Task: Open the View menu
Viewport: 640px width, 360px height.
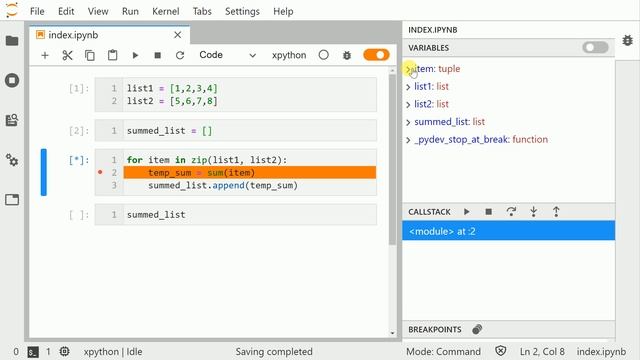Action: pos(98,11)
